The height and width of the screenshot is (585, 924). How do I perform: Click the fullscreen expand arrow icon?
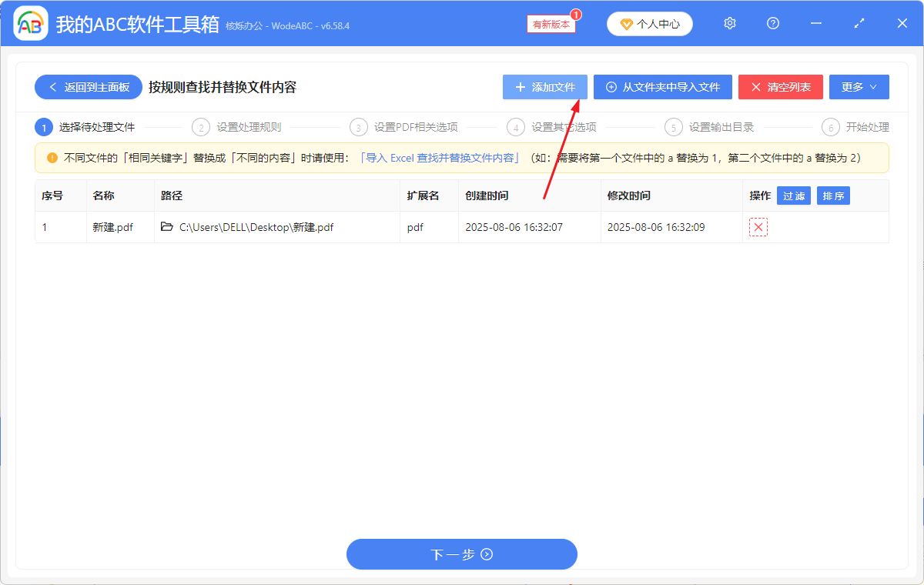pyautogui.click(x=859, y=23)
